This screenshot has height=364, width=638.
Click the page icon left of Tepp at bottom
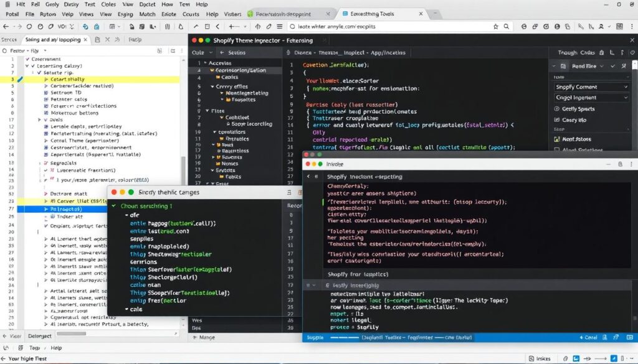pyautogui.click(x=21, y=348)
